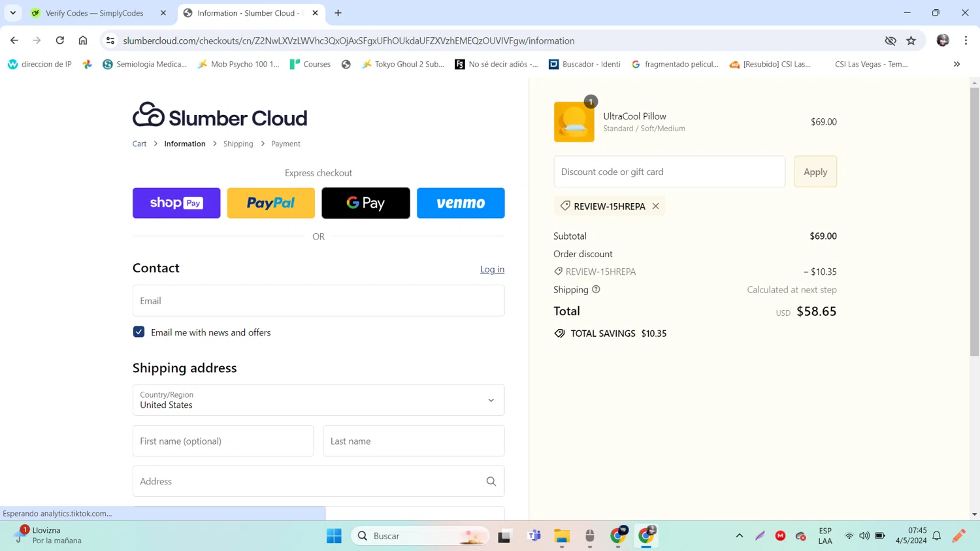Viewport: 980px width, 551px height.
Task: Open File Explorer from taskbar
Action: click(x=562, y=536)
